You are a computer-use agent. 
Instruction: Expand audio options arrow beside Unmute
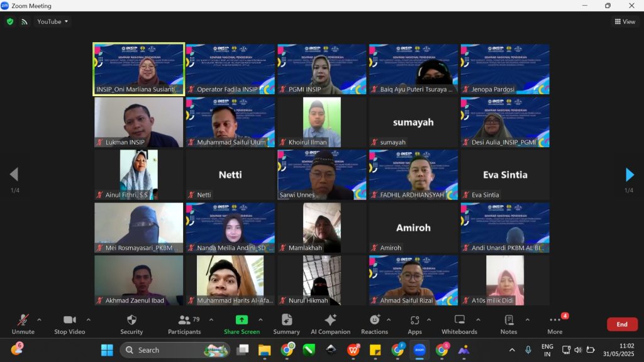[39, 319]
